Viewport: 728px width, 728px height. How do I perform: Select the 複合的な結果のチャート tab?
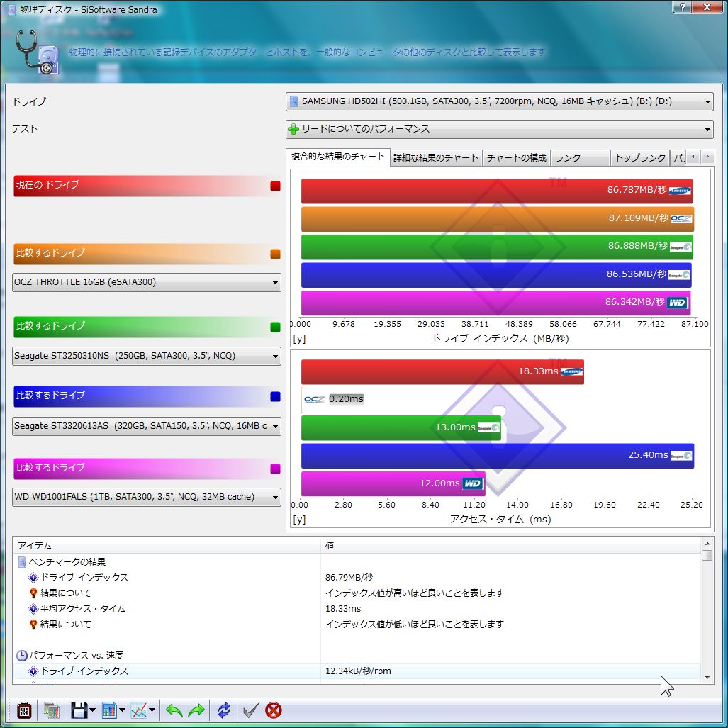pos(337,157)
